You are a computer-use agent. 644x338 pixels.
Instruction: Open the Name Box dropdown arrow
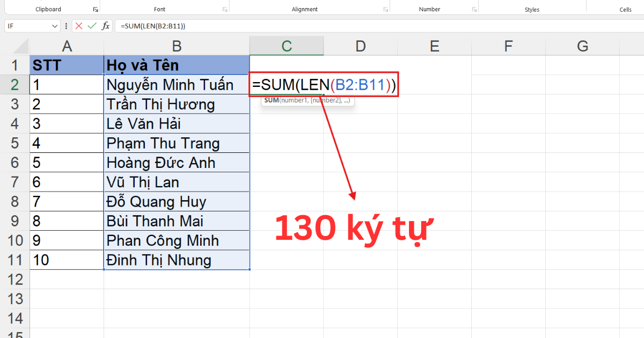click(55, 25)
